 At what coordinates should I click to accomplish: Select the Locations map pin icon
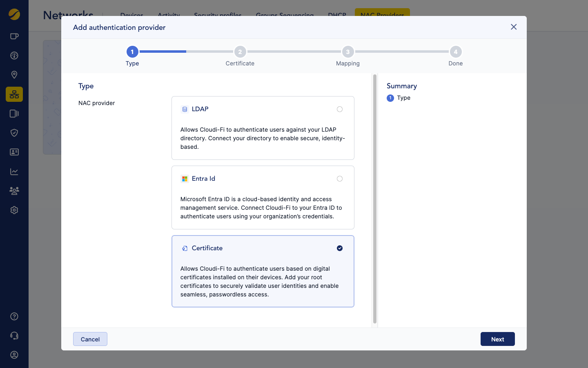click(14, 74)
